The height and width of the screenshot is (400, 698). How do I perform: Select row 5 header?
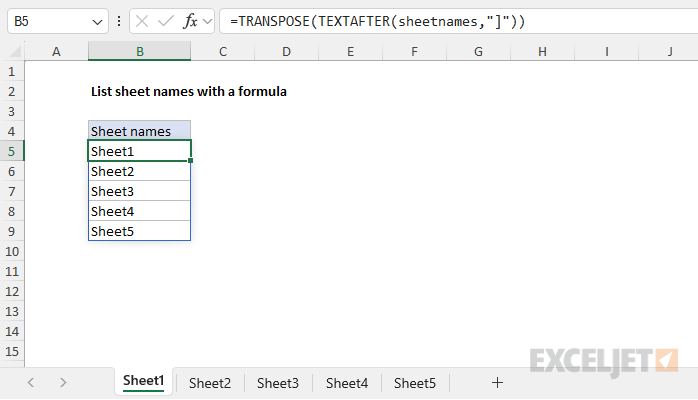coord(12,152)
